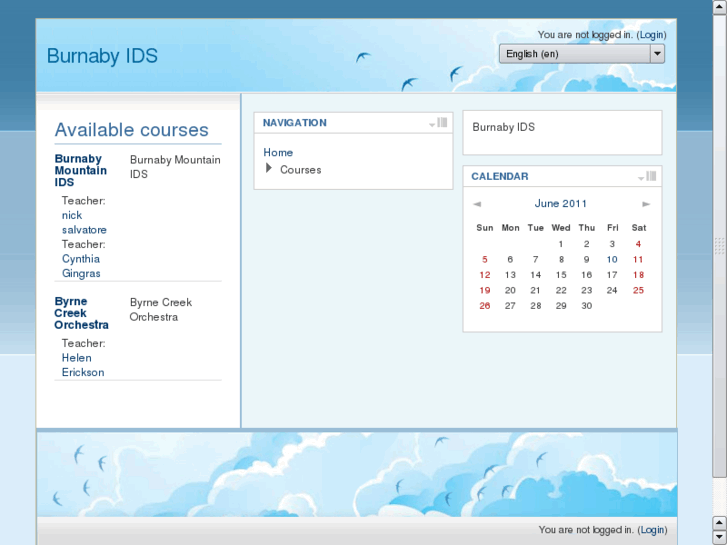Screen dimensions: 727x545
Task: Click the Sat column header in calendar
Action: (x=638, y=228)
